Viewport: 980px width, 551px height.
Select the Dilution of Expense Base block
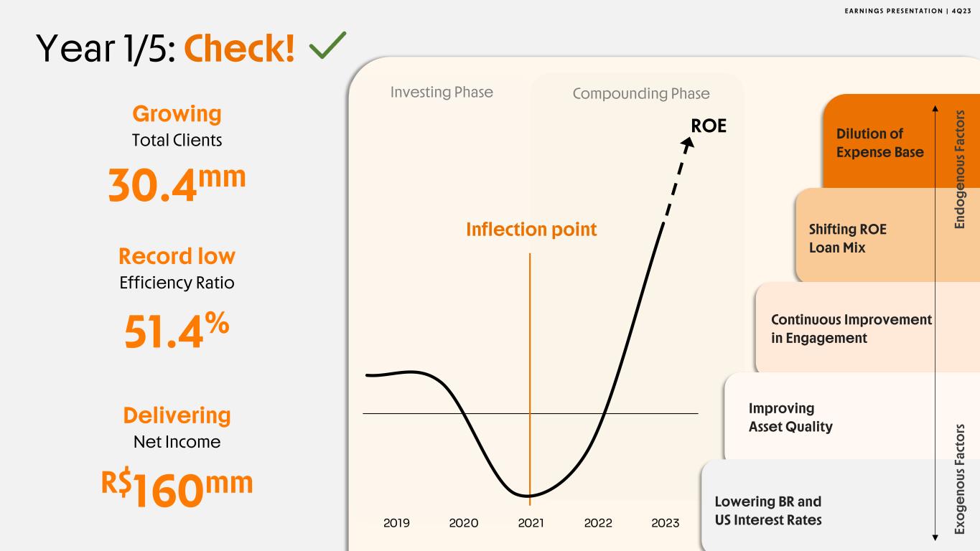[x=879, y=143]
